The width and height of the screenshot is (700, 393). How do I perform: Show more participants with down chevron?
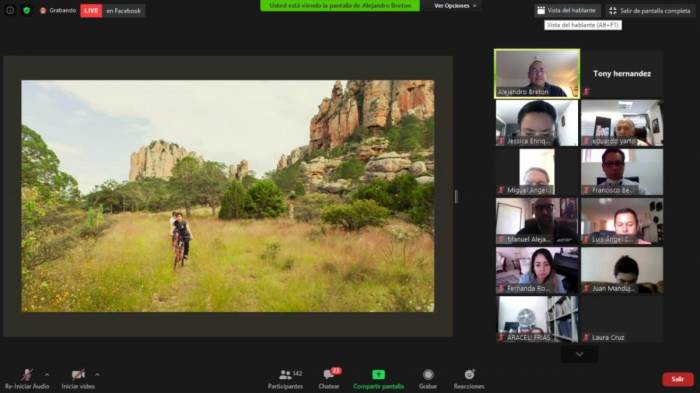pyautogui.click(x=579, y=354)
